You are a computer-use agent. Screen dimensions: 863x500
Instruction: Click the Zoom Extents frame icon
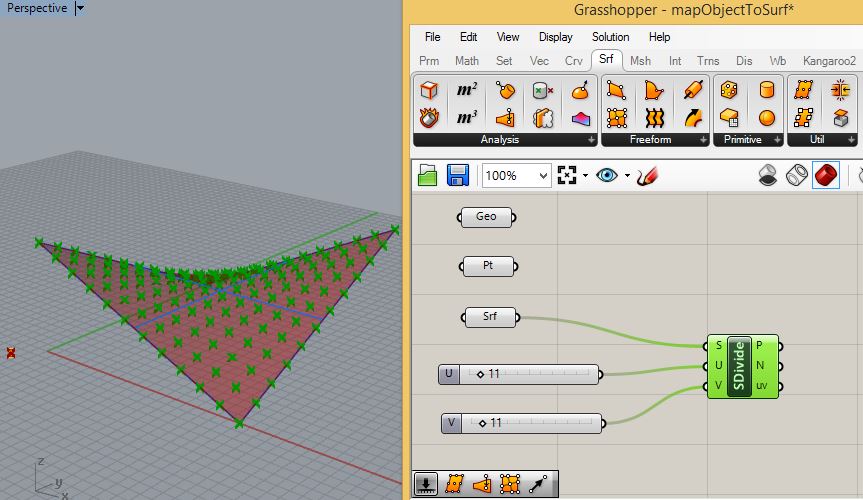568,176
